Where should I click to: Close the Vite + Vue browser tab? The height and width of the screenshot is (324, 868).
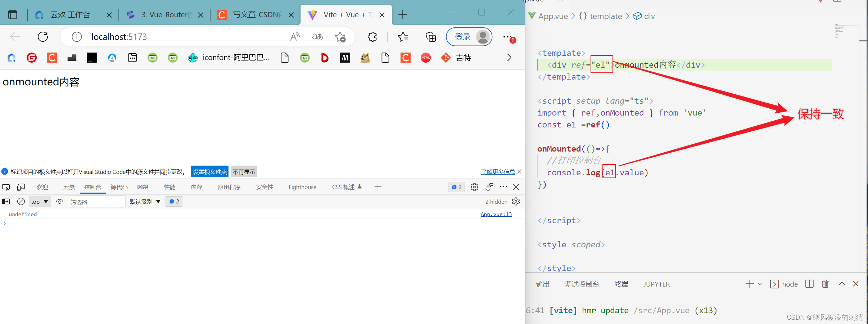point(382,15)
